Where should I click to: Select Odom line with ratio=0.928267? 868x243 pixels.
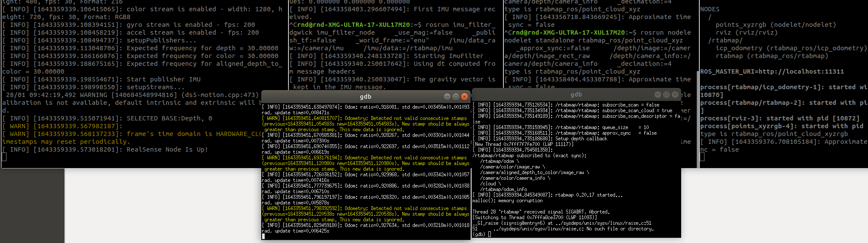click(x=366, y=138)
